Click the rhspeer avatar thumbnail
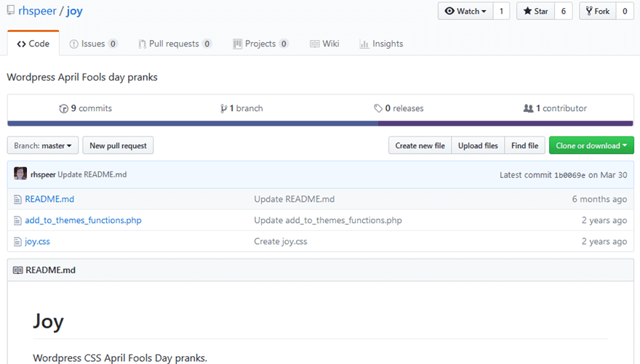640x364 pixels. [20, 174]
